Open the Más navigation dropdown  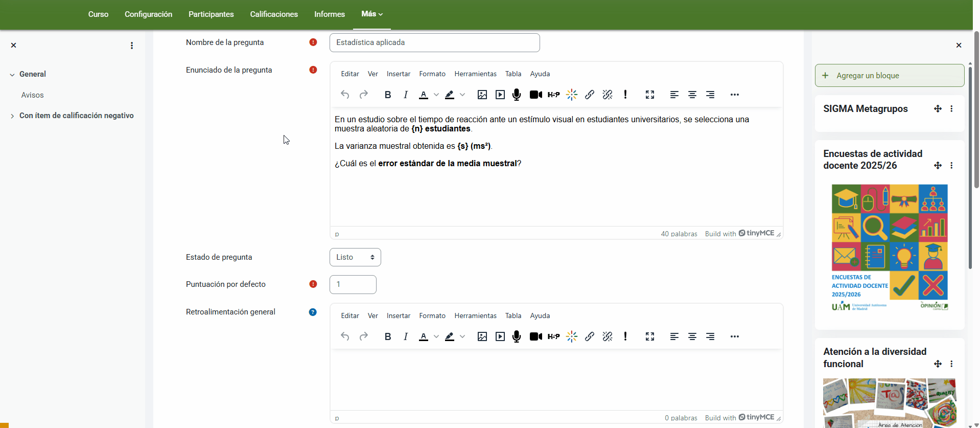pos(372,14)
